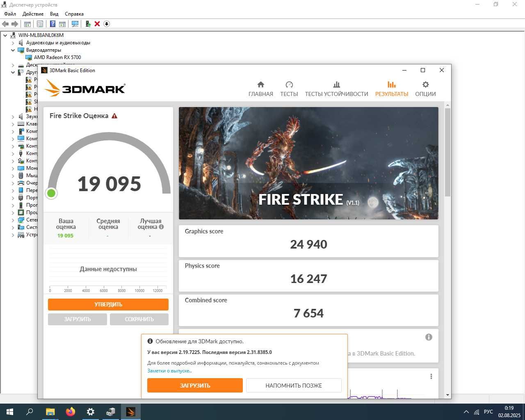The height and width of the screenshot is (420, 525).
Task: Click the info icon next to Лучшая оценка
Action: (161, 227)
